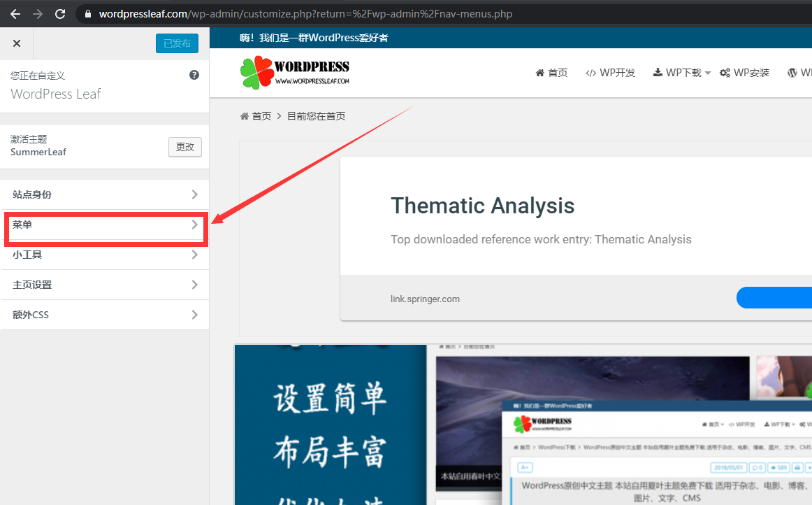
Task: Expand chevron on the 站点身份 row
Action: pyautogui.click(x=195, y=194)
